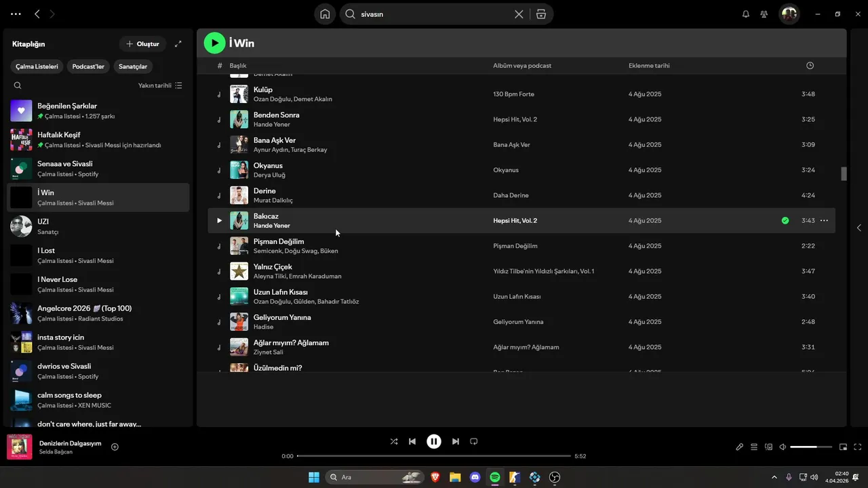Screen dimensions: 868x488
Task: Navigate forward with the right arrow
Action: coord(53,14)
